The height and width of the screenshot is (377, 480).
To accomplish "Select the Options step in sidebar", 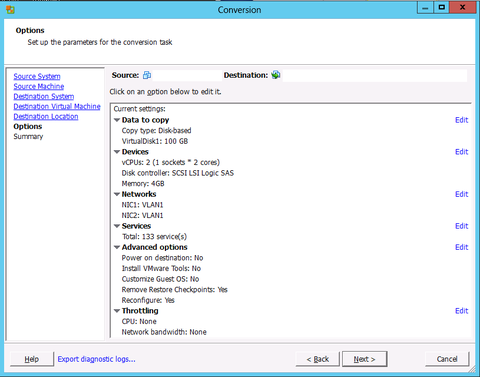I will 28,126.
